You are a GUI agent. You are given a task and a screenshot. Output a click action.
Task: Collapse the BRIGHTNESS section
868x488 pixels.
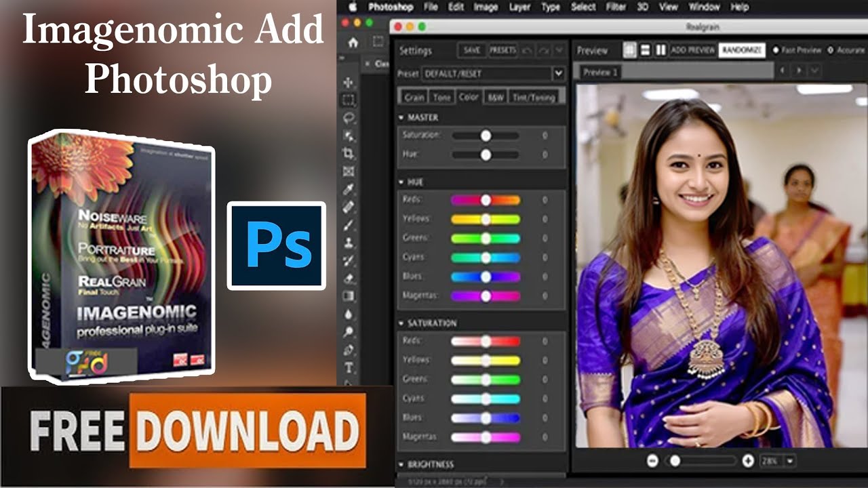[402, 465]
